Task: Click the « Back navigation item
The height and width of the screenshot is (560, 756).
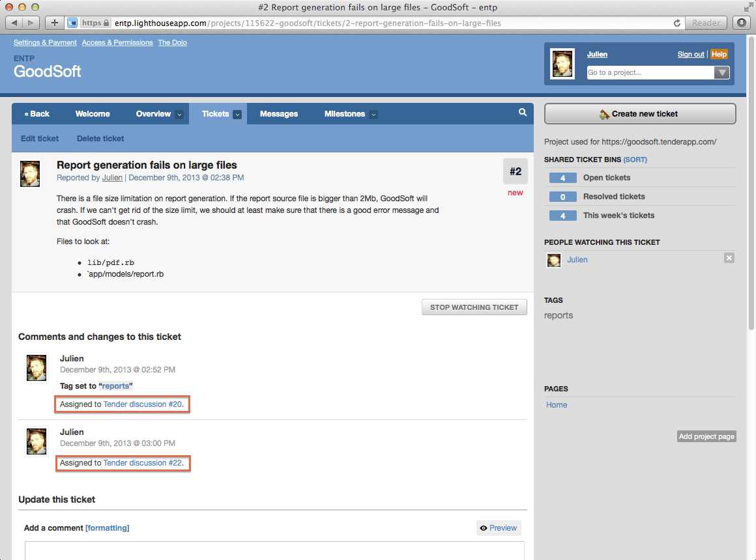Action: tap(36, 114)
